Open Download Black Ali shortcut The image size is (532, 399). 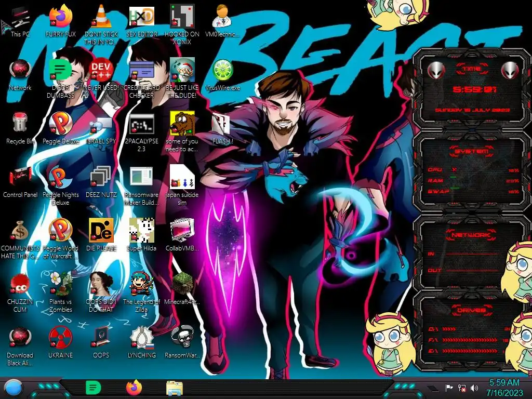click(x=20, y=347)
